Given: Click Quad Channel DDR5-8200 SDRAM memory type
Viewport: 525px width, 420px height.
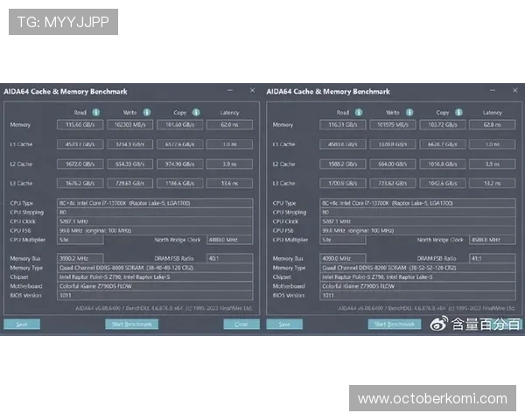Looking at the screenshot, I should click(417, 268).
